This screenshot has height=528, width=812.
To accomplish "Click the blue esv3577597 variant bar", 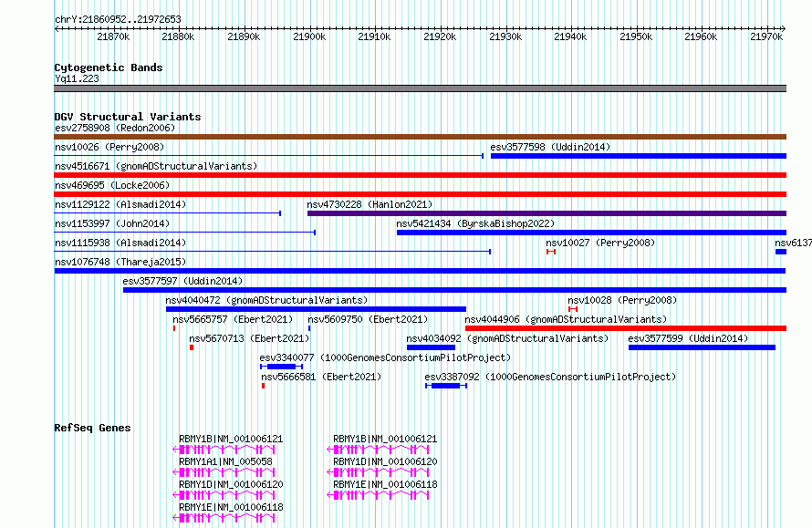I will coord(454,290).
